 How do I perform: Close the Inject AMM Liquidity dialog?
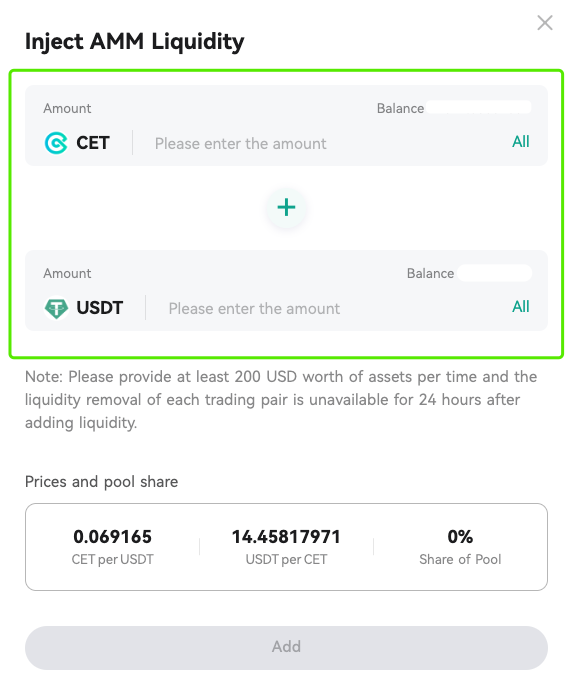pos(544,23)
